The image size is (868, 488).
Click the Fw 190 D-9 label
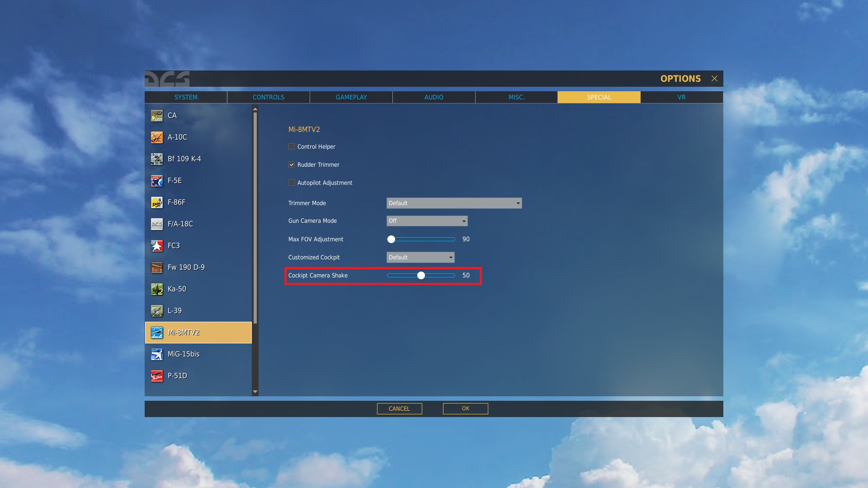186,267
